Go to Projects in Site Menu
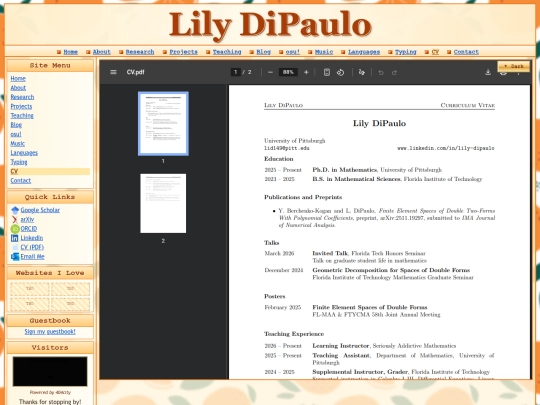 21,106
